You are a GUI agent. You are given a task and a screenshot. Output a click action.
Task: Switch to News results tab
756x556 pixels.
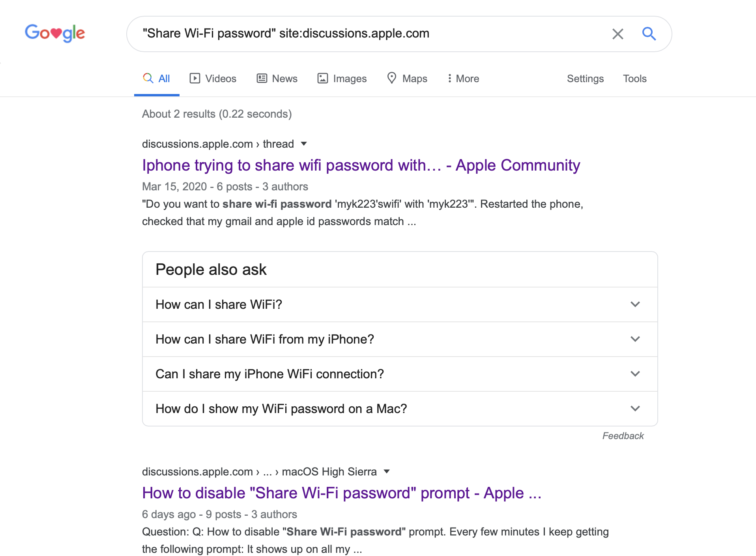(x=277, y=79)
